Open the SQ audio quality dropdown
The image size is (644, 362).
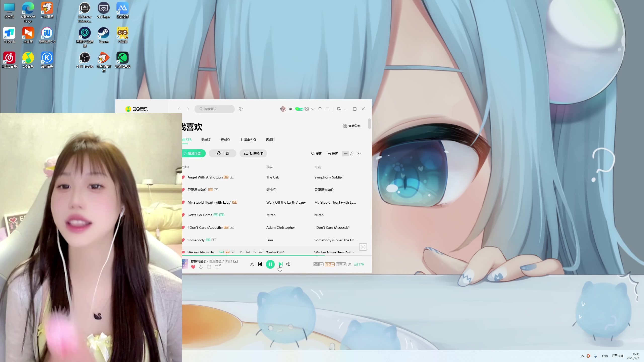[330, 264]
